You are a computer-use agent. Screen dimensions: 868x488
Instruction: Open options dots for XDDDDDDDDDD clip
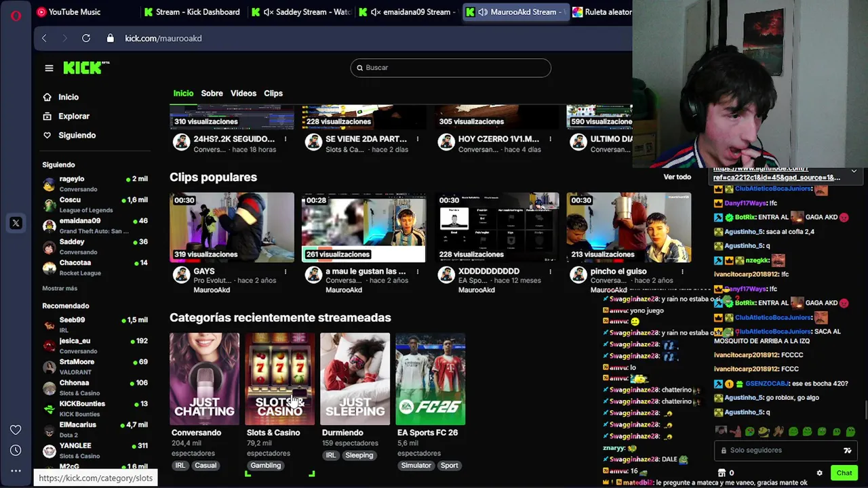pyautogui.click(x=550, y=271)
